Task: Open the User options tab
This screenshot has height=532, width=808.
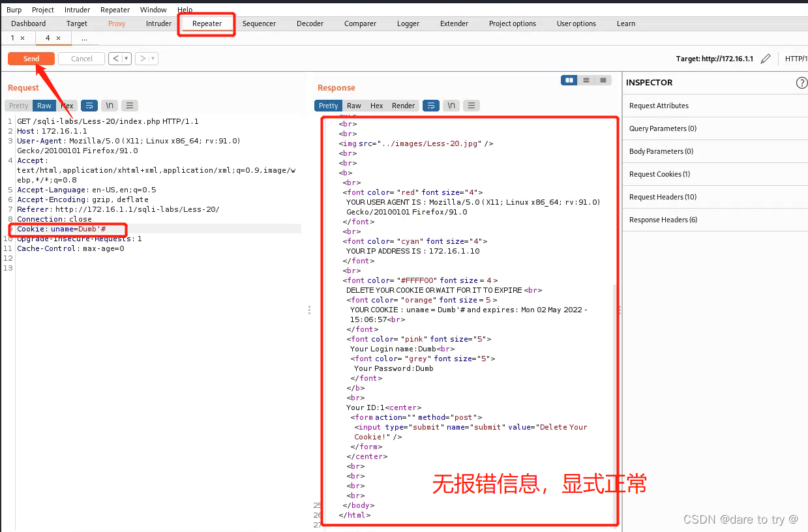Action: (x=576, y=23)
